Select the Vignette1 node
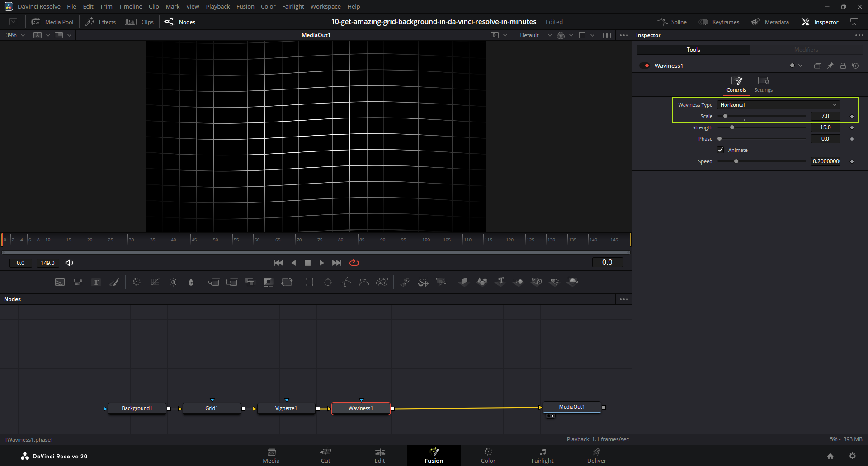 [x=286, y=409]
